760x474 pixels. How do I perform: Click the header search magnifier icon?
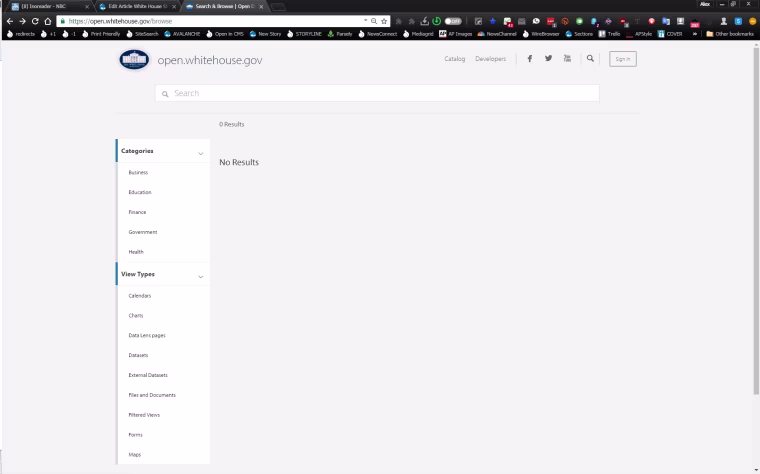click(x=590, y=58)
